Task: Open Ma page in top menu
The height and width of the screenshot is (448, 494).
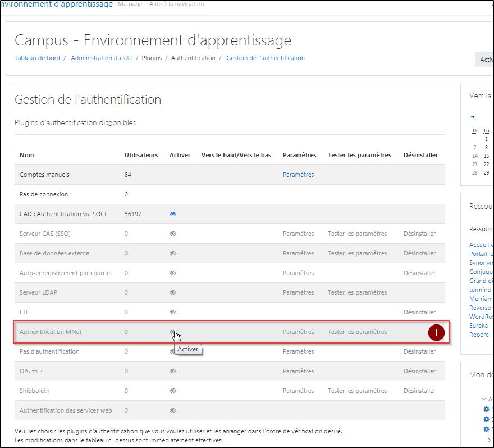Action: [x=130, y=4]
